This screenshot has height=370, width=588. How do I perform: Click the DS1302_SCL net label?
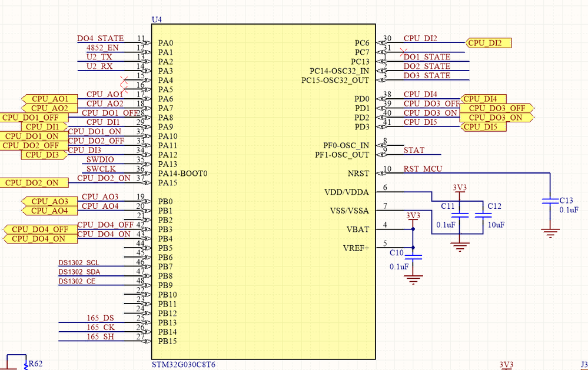79,263
